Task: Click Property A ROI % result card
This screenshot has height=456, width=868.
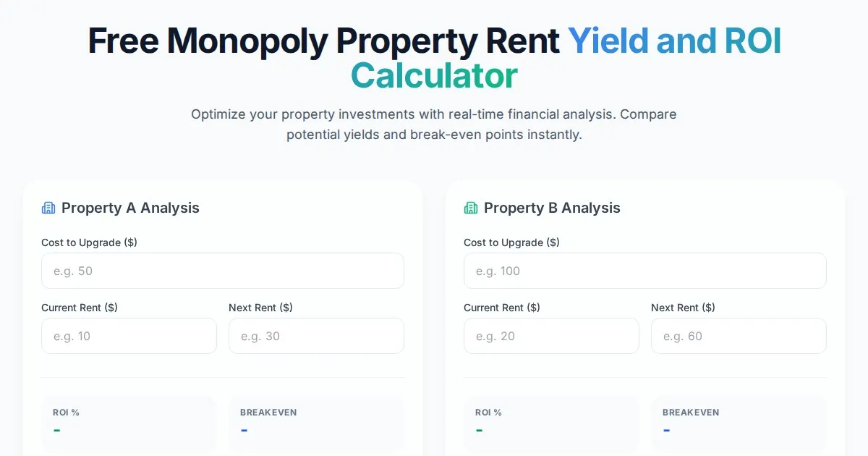Action: pyautogui.click(x=129, y=423)
